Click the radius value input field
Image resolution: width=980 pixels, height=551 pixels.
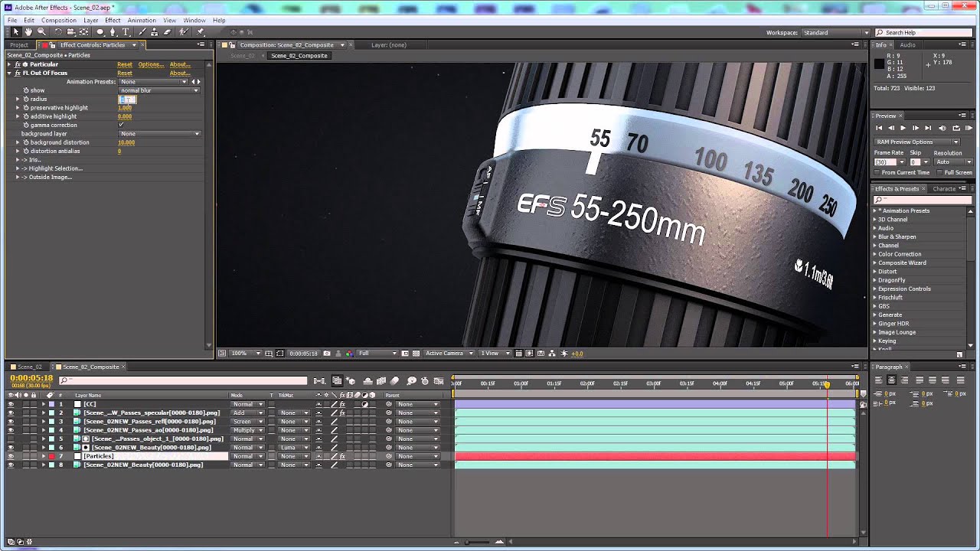pos(127,99)
